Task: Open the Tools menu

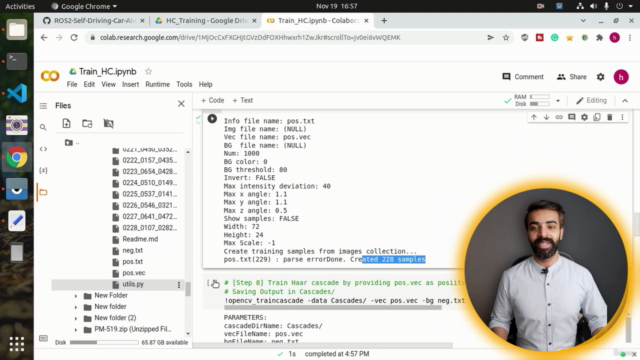Action: (184, 84)
